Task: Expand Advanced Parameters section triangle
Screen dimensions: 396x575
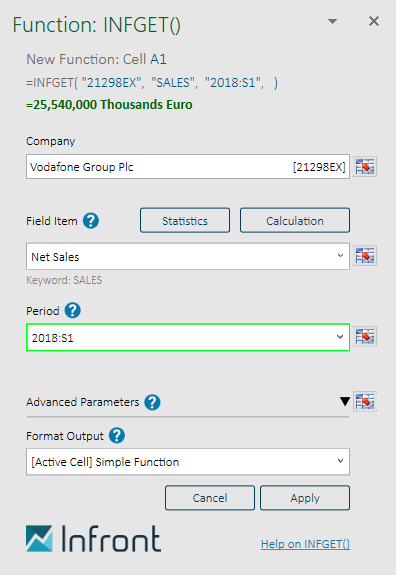Action: (345, 401)
